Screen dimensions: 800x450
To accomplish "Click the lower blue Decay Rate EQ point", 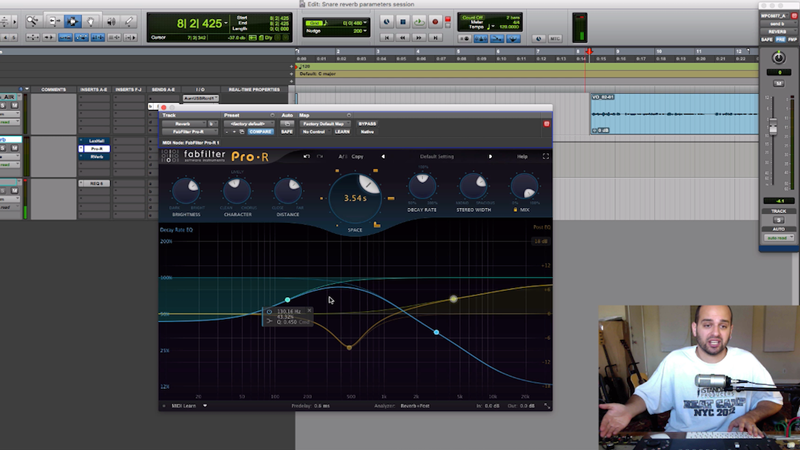I will click(436, 332).
